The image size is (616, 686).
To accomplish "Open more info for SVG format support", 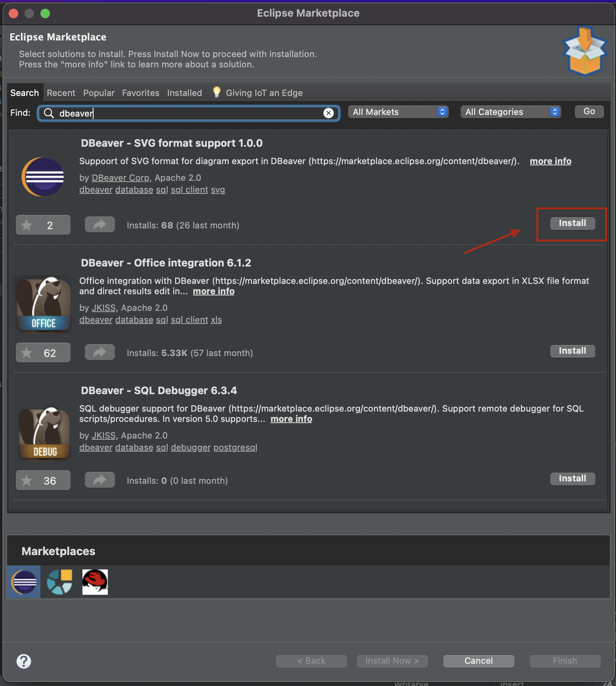I will tap(551, 161).
